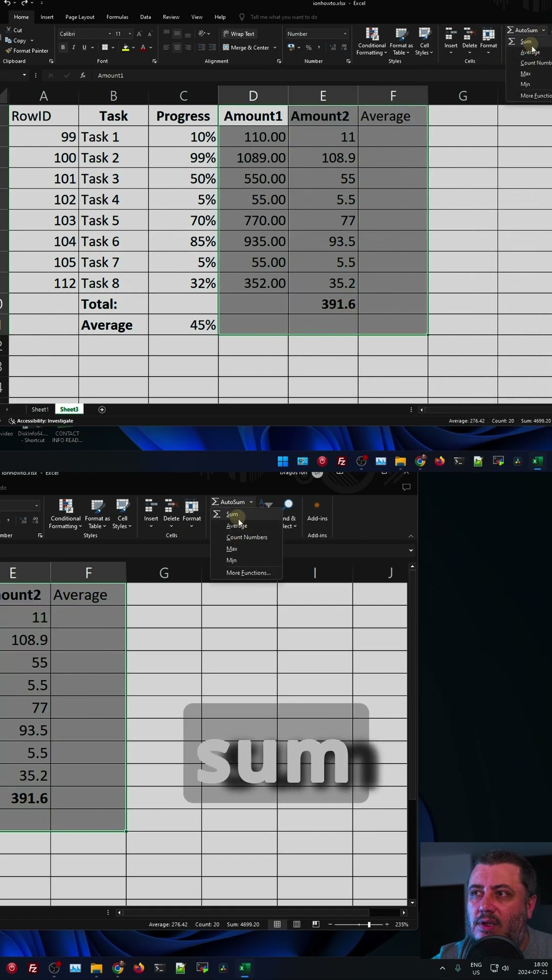
Task: Open Cell Styles in the bottom zoomed view
Action: [122, 514]
